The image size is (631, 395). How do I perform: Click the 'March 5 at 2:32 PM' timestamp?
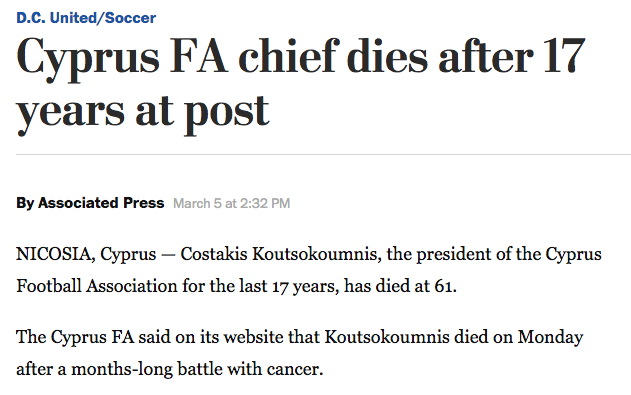(x=231, y=203)
